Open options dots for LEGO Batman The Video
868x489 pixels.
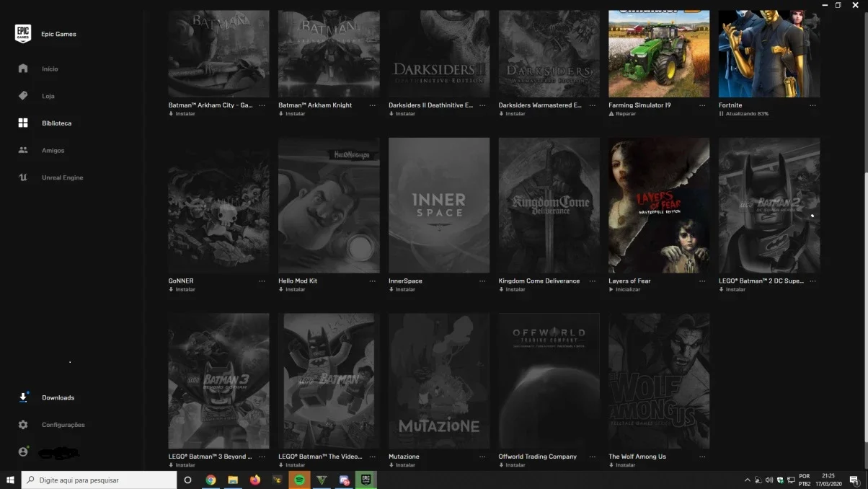[x=372, y=457]
